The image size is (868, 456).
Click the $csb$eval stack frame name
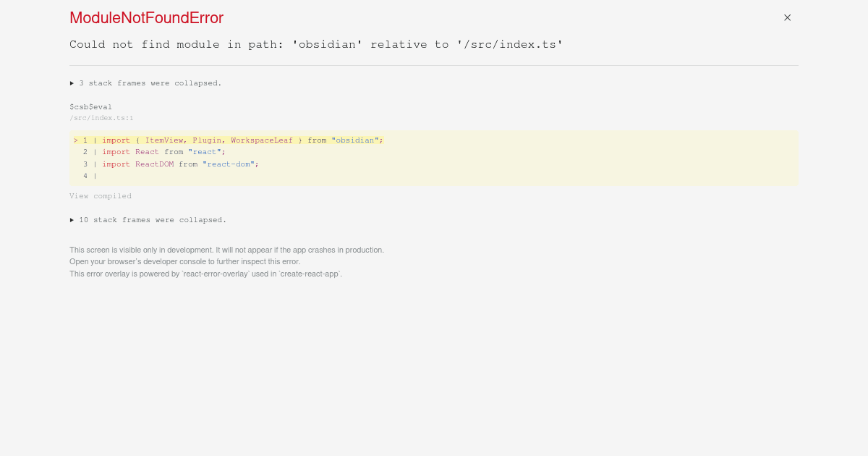[90, 106]
